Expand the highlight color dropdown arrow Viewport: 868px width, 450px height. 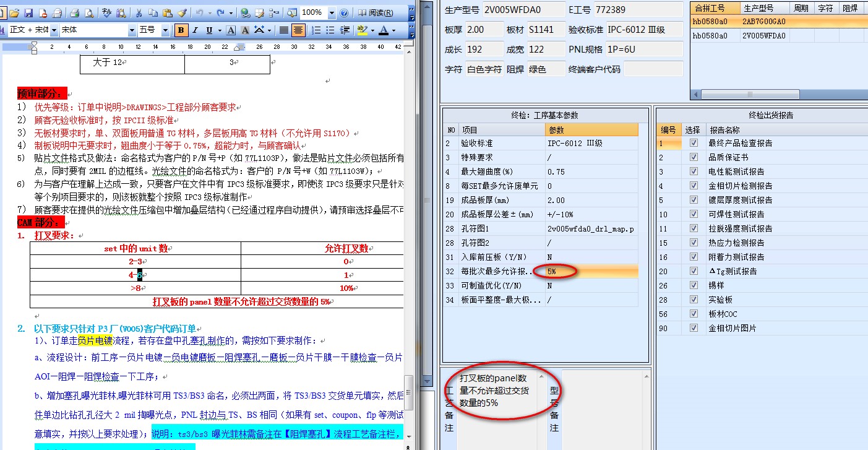coord(372,30)
